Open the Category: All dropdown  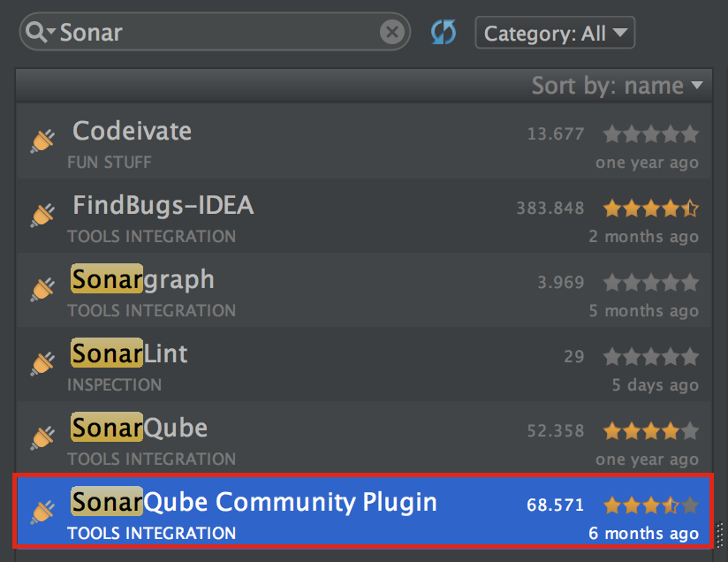click(x=555, y=33)
